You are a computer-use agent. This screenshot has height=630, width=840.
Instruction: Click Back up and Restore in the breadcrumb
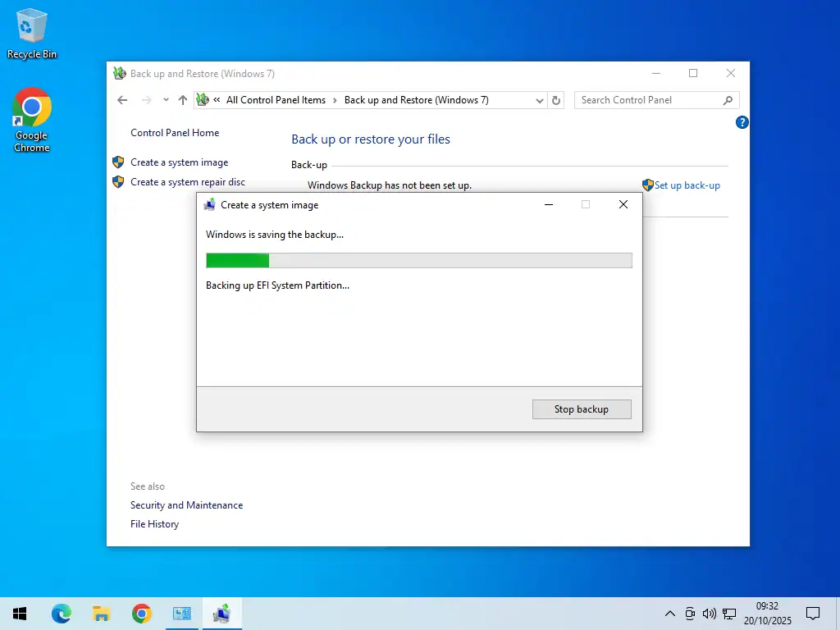tap(418, 99)
